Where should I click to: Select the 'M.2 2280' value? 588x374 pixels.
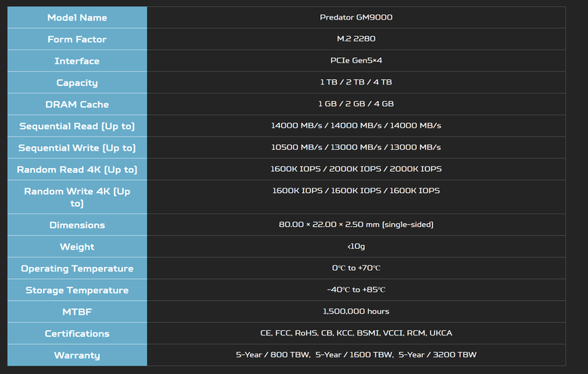point(356,38)
